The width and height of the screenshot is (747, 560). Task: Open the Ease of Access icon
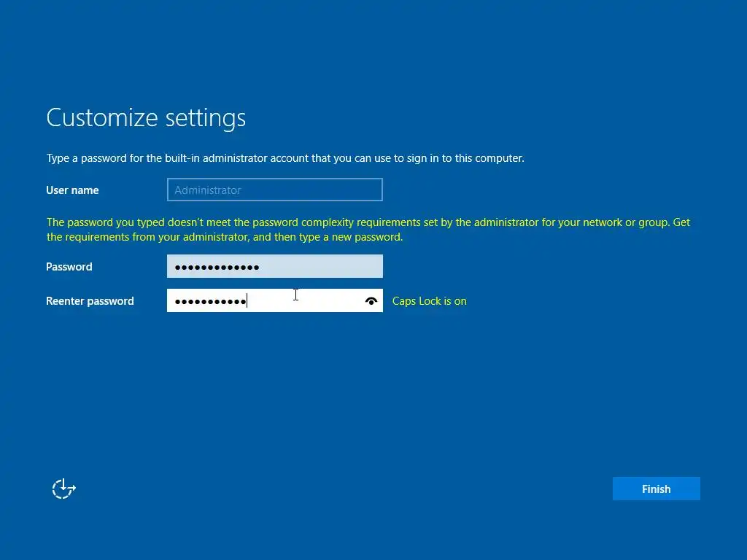click(x=64, y=489)
